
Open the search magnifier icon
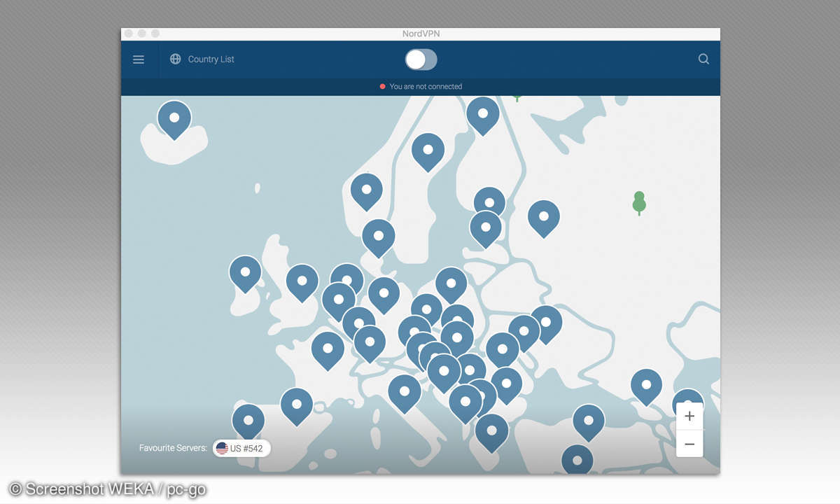[703, 59]
